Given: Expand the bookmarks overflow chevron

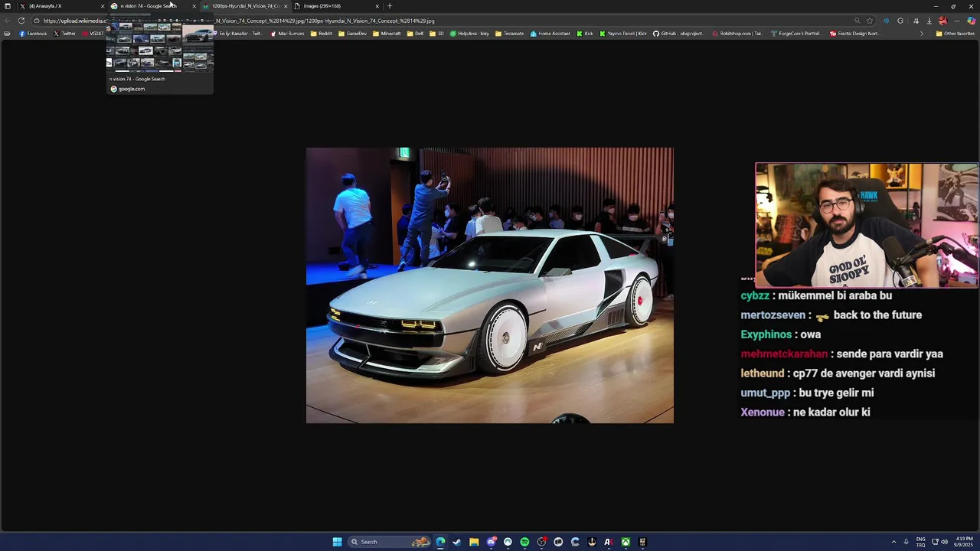Looking at the screenshot, I should point(922,34).
